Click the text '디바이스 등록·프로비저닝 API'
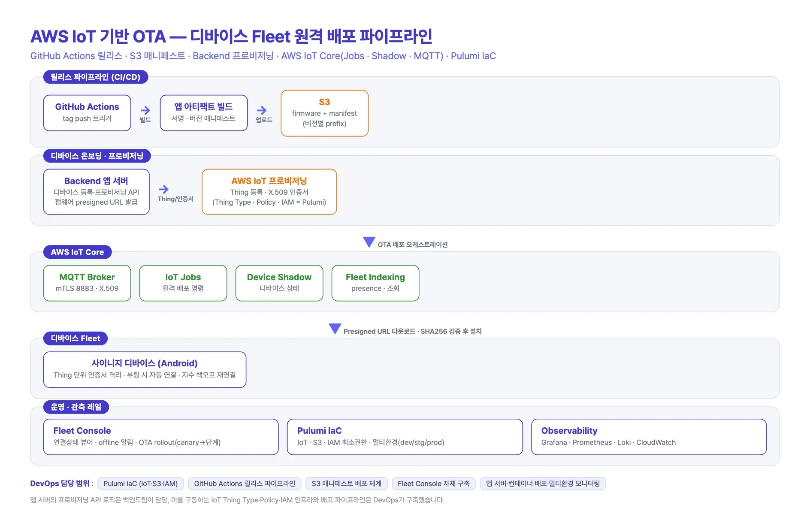The width and height of the screenshot is (810, 532). coord(97,192)
